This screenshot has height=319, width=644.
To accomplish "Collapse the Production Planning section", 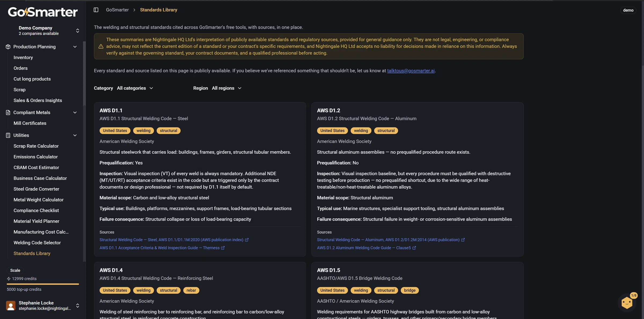I will 75,47.
